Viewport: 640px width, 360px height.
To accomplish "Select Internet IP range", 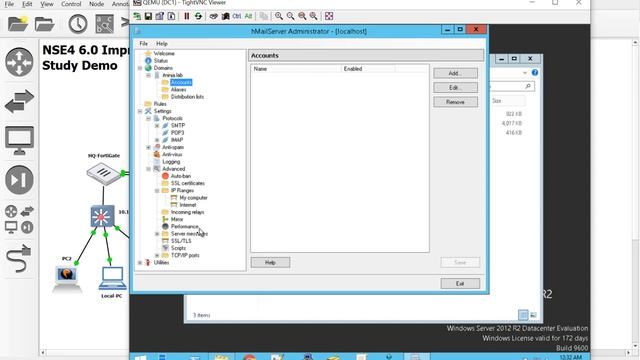I will 188,205.
